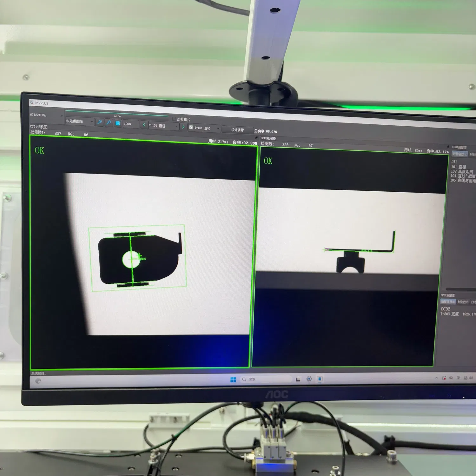Click the CCD1 camera panel pin icon
The height and width of the screenshot is (476, 476).
pyautogui.click(x=256, y=138)
